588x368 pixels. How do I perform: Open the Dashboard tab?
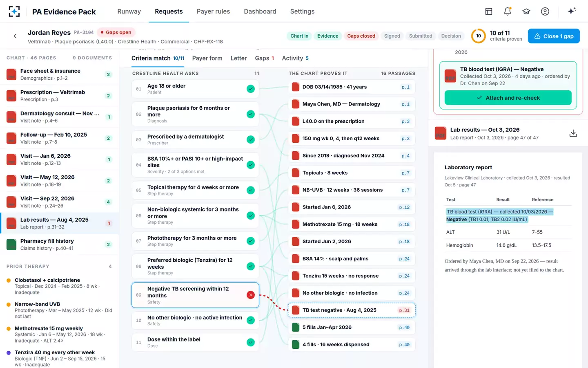260,11
